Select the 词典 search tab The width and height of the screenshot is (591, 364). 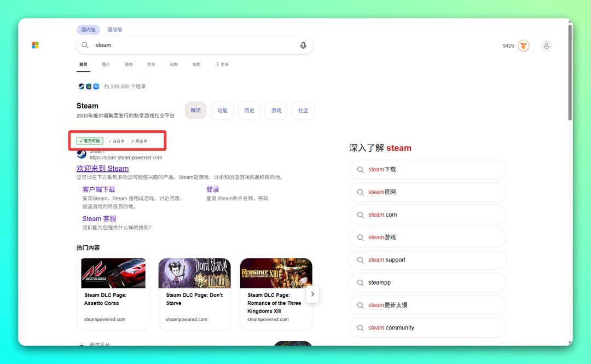point(174,65)
